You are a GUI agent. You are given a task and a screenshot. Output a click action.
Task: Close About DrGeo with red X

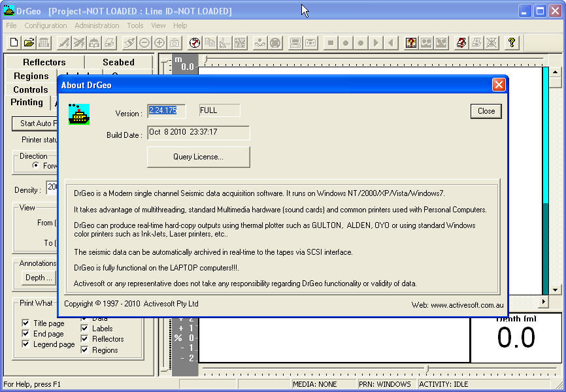[x=499, y=85]
